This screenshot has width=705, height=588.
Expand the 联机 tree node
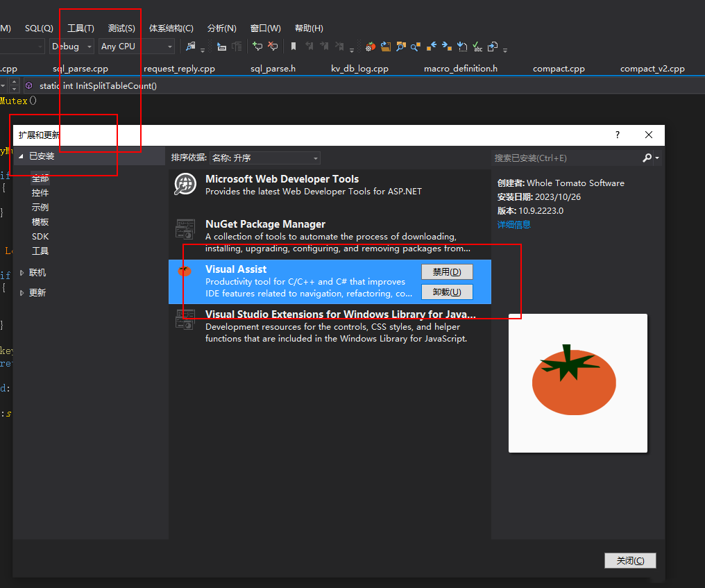pos(22,273)
